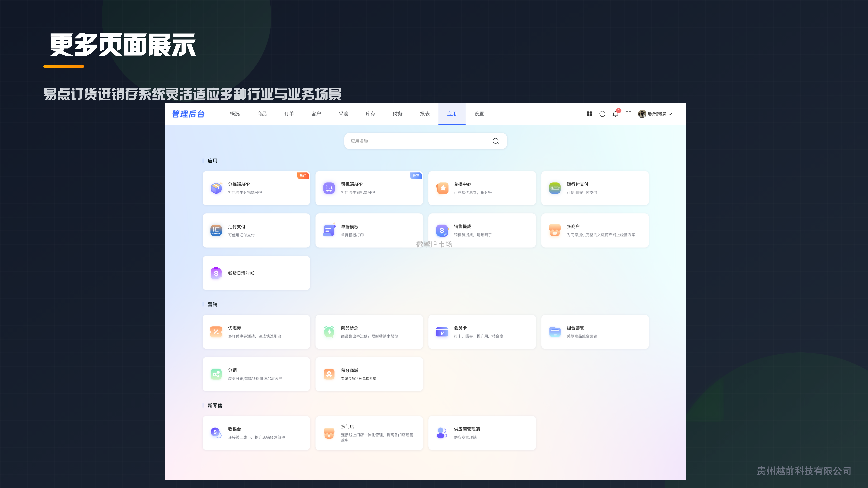Open the 多商户 shop icon
Viewport: 868px width, 488px height.
pyautogui.click(x=555, y=230)
